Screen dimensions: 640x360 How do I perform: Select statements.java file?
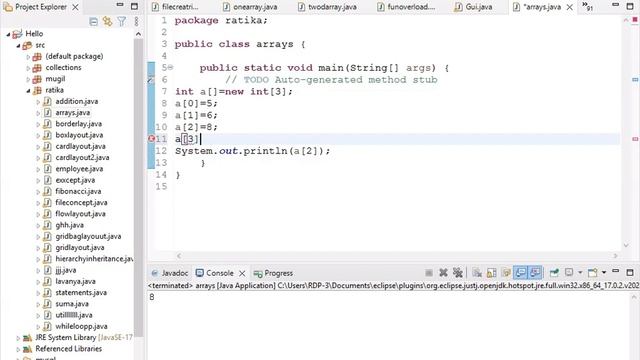click(81, 293)
